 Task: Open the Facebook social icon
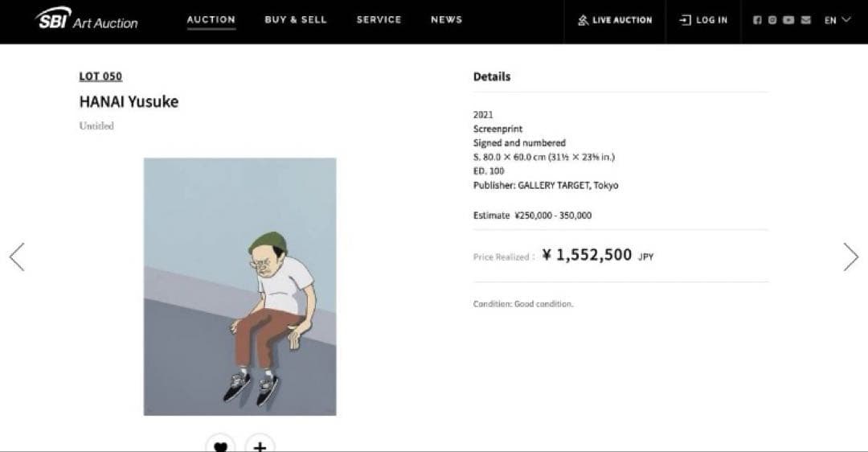757,20
